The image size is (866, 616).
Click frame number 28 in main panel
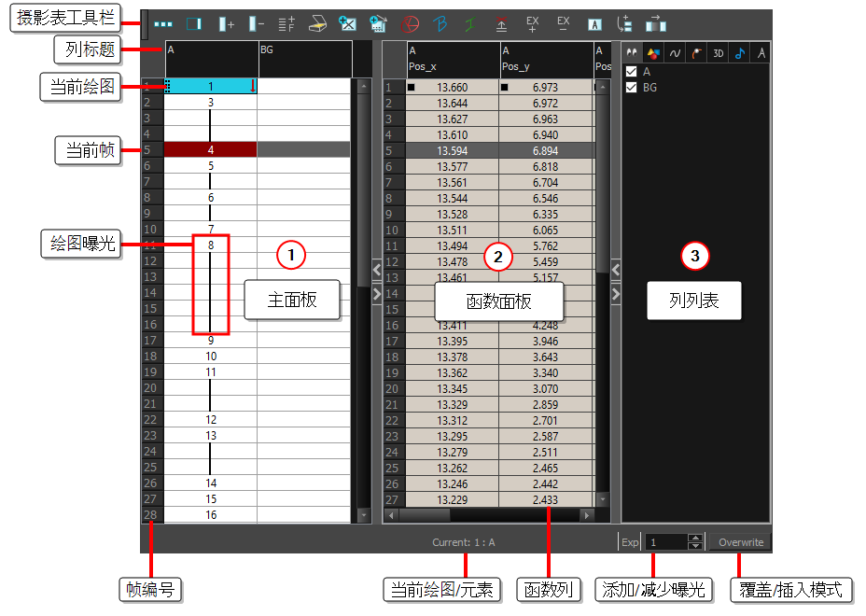[150, 515]
